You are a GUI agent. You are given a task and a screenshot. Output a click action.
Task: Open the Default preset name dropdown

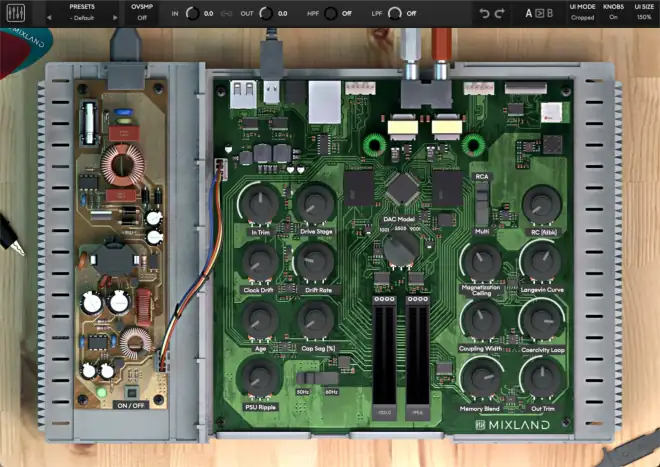coord(82,18)
